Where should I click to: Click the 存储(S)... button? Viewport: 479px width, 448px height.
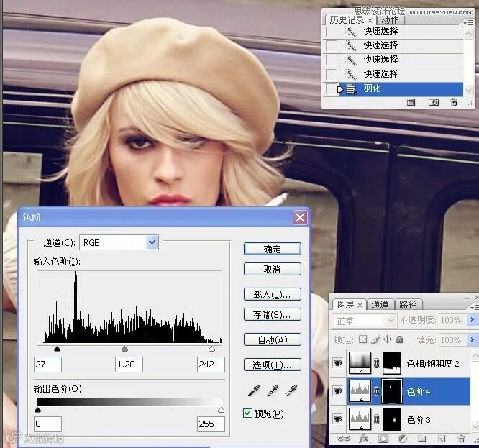click(272, 314)
